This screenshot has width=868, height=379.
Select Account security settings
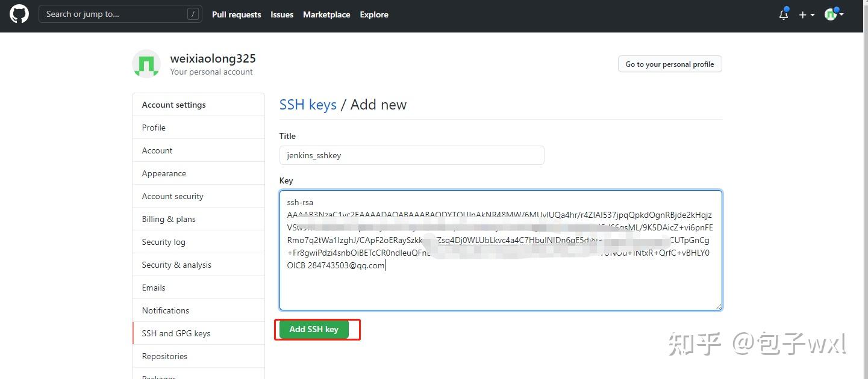[x=172, y=196]
